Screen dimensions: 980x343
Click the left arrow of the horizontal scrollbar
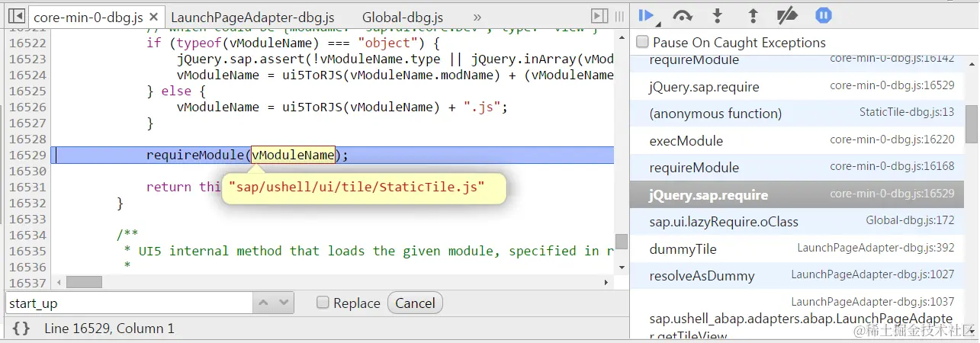tap(57, 282)
